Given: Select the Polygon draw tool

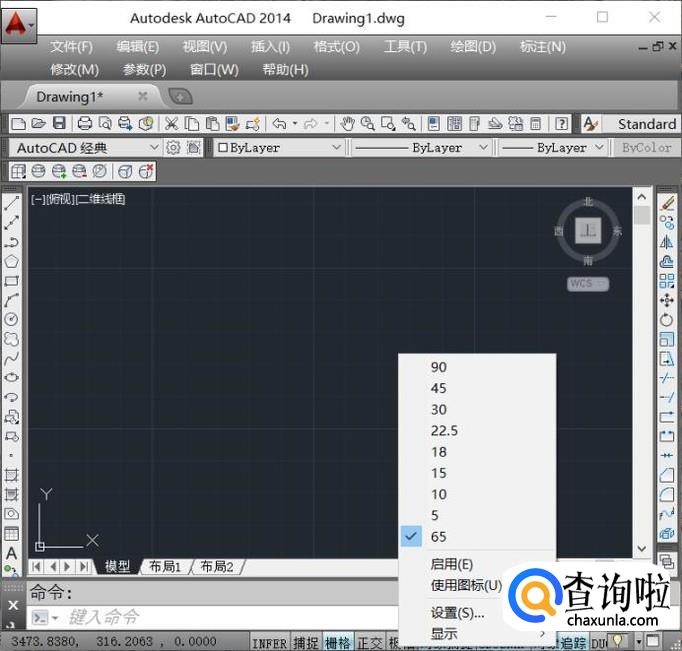Looking at the screenshot, I should [12, 261].
